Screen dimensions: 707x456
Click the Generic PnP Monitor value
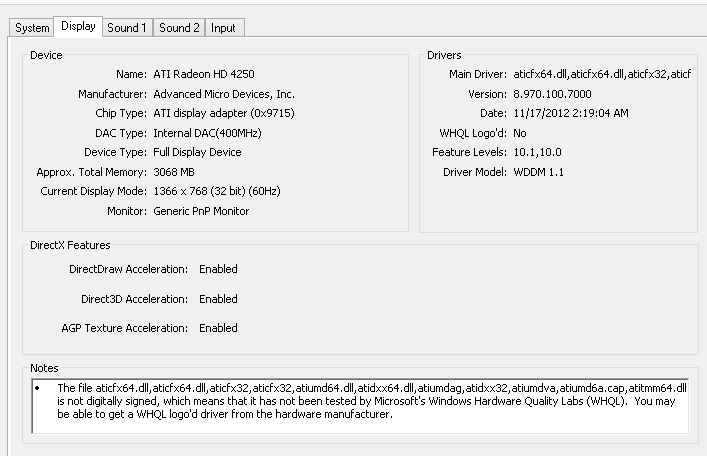(201, 211)
